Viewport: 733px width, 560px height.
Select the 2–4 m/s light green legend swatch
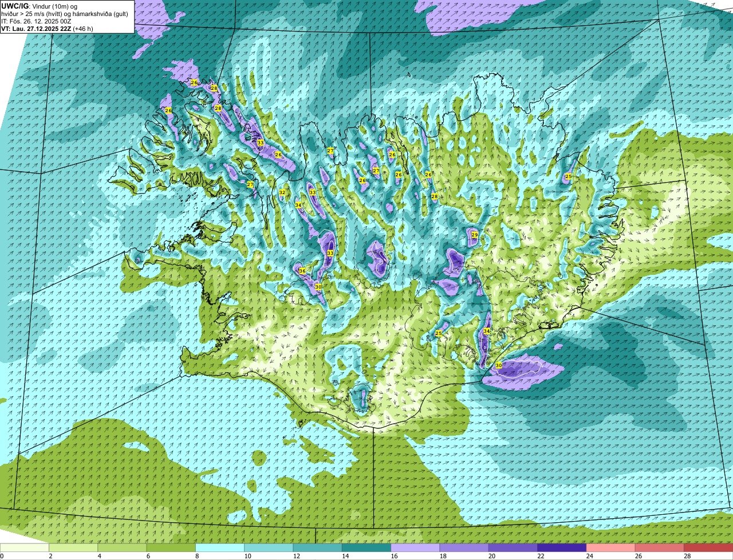[73, 548]
